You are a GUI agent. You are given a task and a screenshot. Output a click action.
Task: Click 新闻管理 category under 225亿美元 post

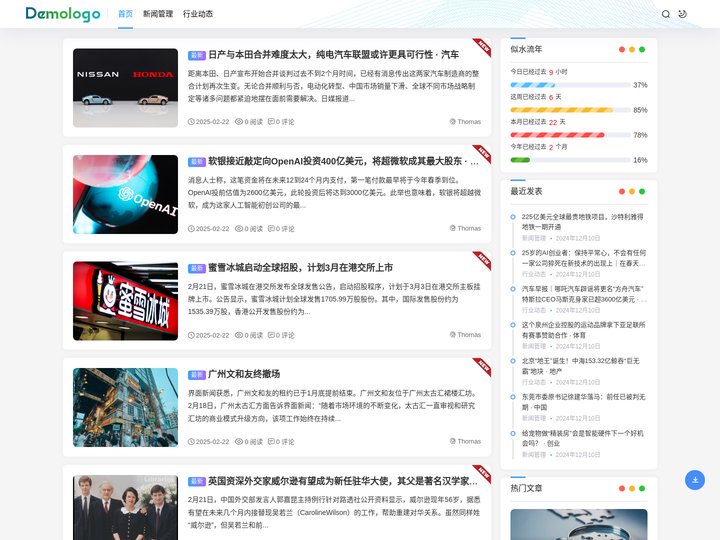point(534,238)
